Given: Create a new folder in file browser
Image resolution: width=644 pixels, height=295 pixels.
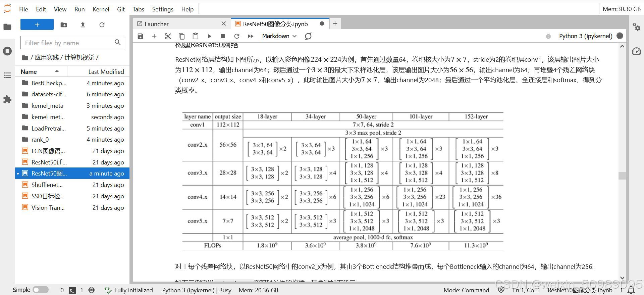Looking at the screenshot, I should [64, 24].
